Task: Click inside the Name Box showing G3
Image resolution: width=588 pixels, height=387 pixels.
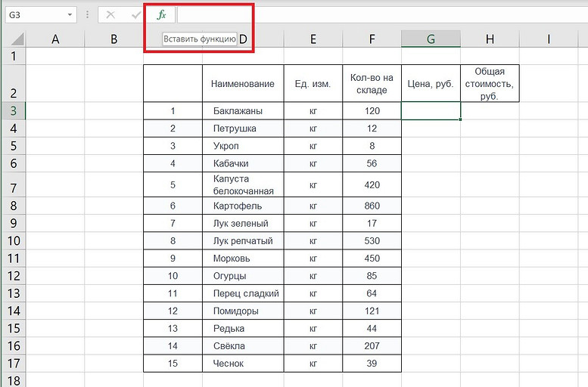Action: click(x=34, y=15)
